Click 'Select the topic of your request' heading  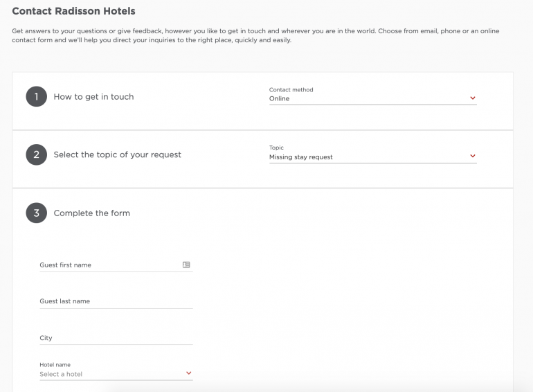(117, 155)
